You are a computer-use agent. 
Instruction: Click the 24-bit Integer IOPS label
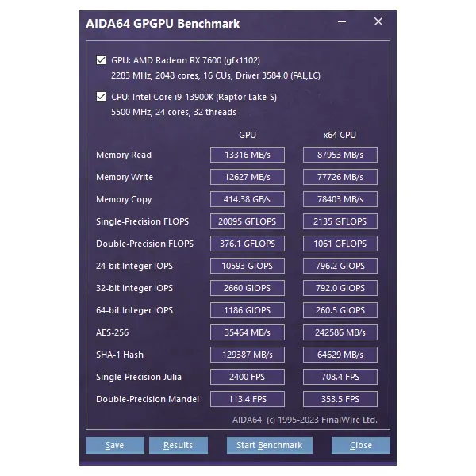tap(135, 266)
